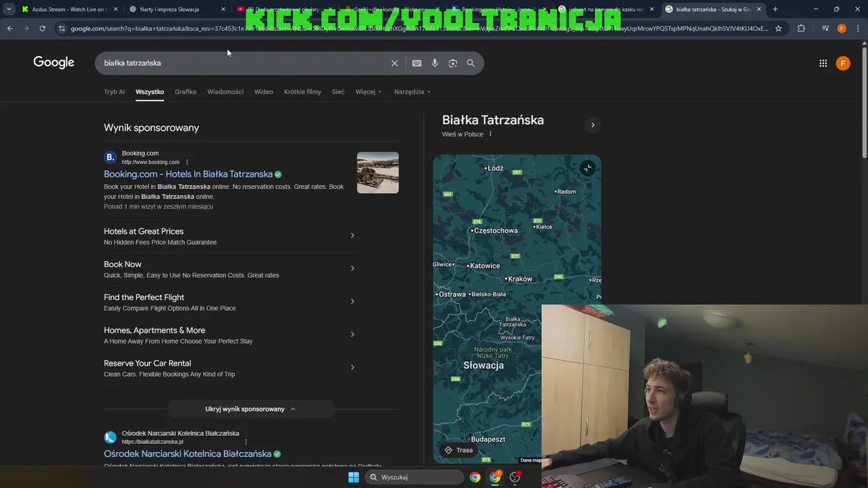Clear the search box with the X icon
The width and height of the screenshot is (868, 488).
(394, 63)
